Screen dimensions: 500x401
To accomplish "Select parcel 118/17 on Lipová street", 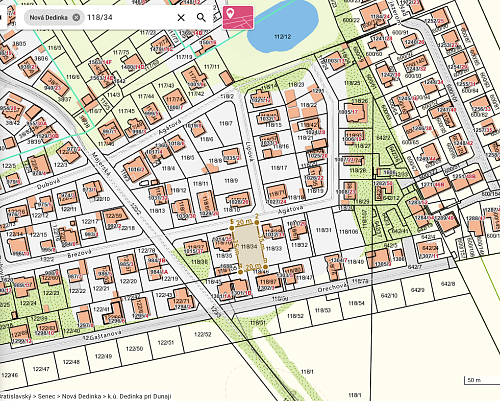I will click(x=279, y=168).
